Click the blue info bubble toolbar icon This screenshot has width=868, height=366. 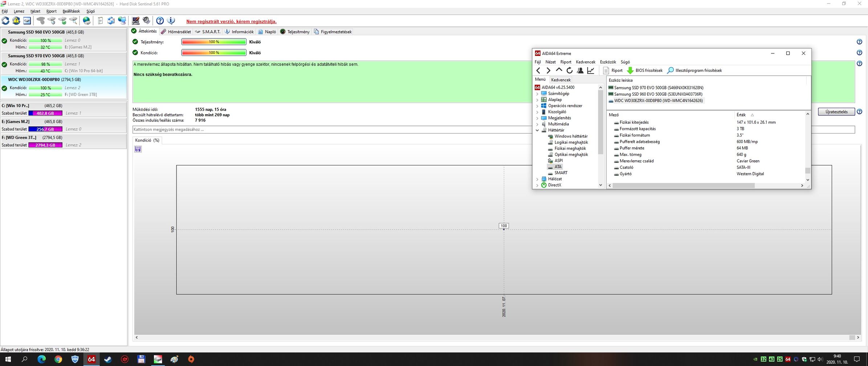click(x=171, y=21)
